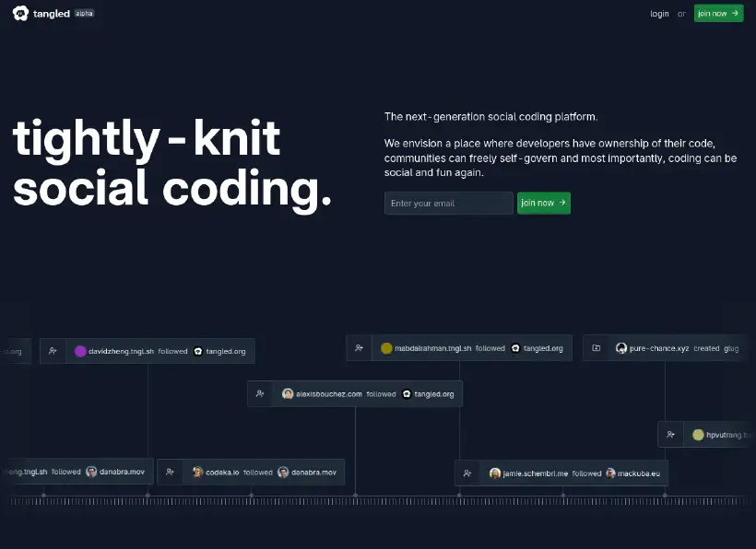
Task: Click follow icon beside codeka.io card
Action: click(x=171, y=472)
